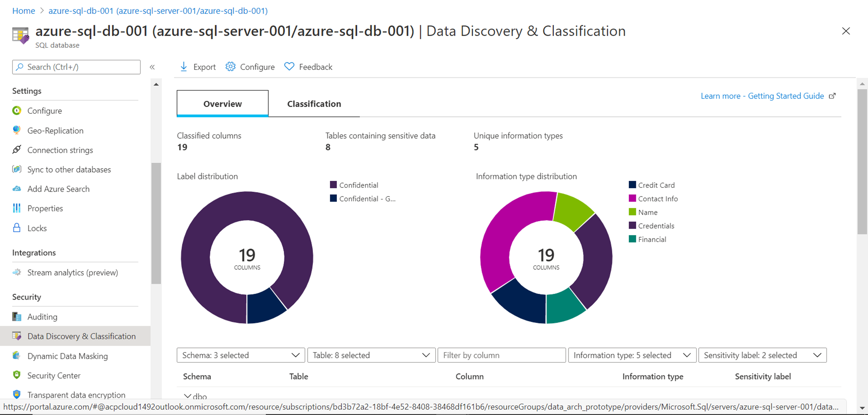Click the Confidential - G... legend swatch
The height and width of the screenshot is (415, 868).
333,198
